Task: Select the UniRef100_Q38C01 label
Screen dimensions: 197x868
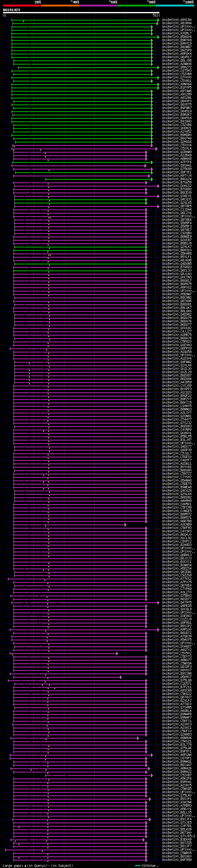Action: (177, 196)
